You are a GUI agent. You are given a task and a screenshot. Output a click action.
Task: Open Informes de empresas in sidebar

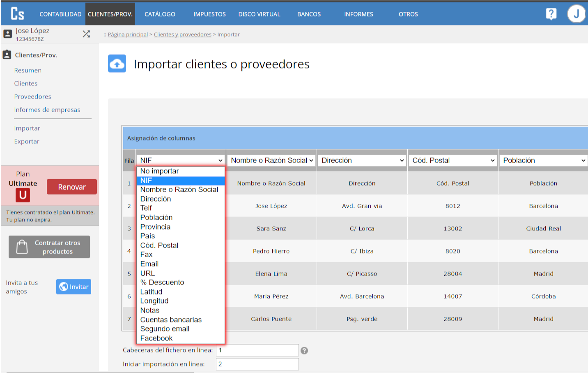pyautogui.click(x=47, y=110)
